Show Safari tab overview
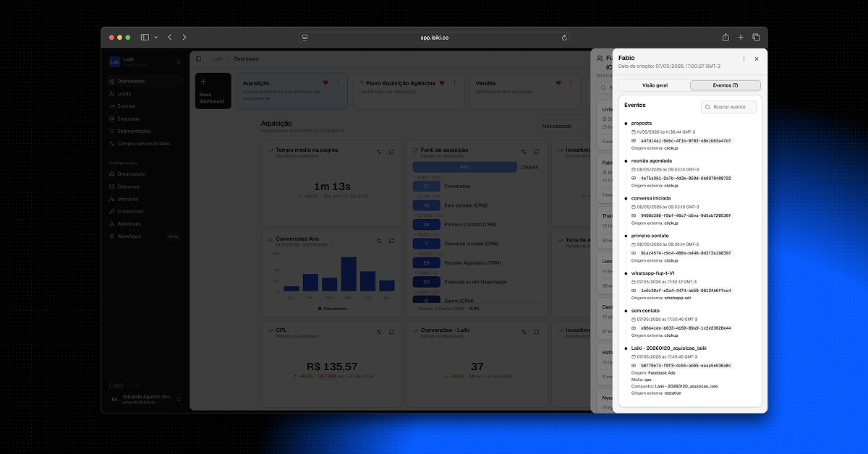Image resolution: width=868 pixels, height=454 pixels. tap(756, 37)
